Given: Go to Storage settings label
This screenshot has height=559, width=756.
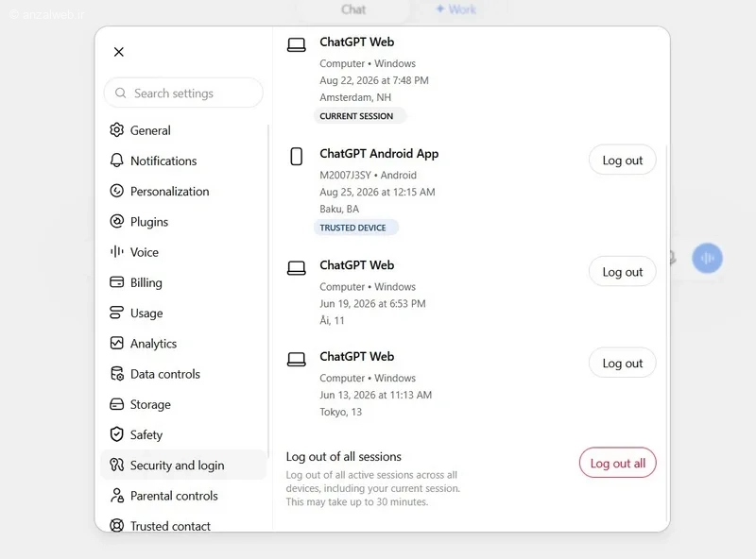Looking at the screenshot, I should point(150,404).
